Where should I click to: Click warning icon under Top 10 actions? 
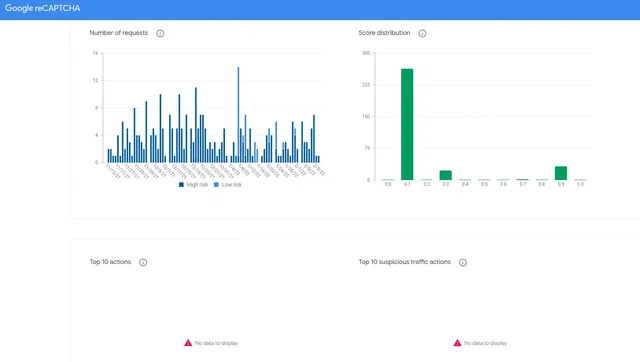(188, 343)
